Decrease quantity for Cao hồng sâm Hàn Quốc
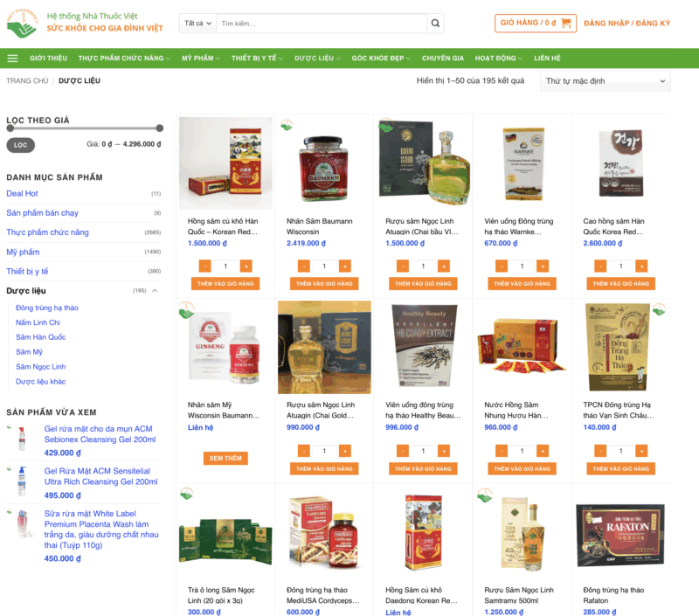The width and height of the screenshot is (699, 616). [600, 266]
